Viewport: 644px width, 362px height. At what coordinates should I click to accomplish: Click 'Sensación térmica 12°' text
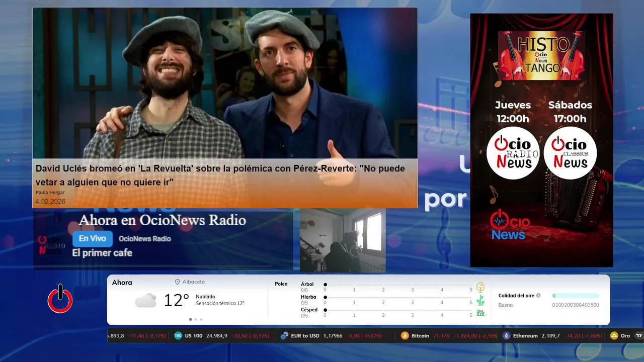[220, 304]
